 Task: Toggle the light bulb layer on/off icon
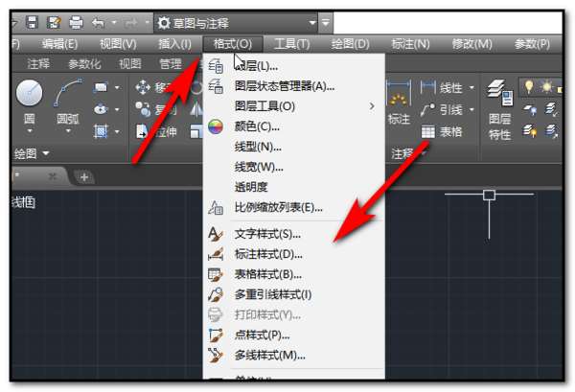pos(528,86)
